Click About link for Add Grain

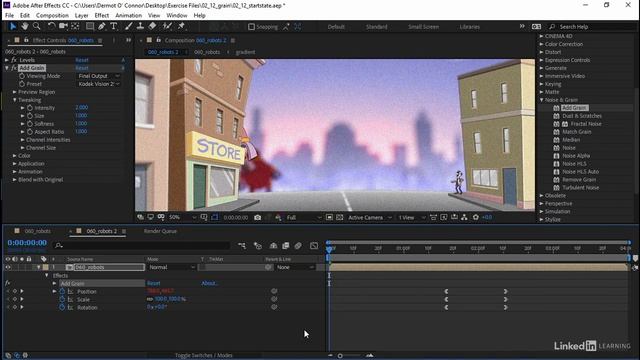[x=210, y=283]
